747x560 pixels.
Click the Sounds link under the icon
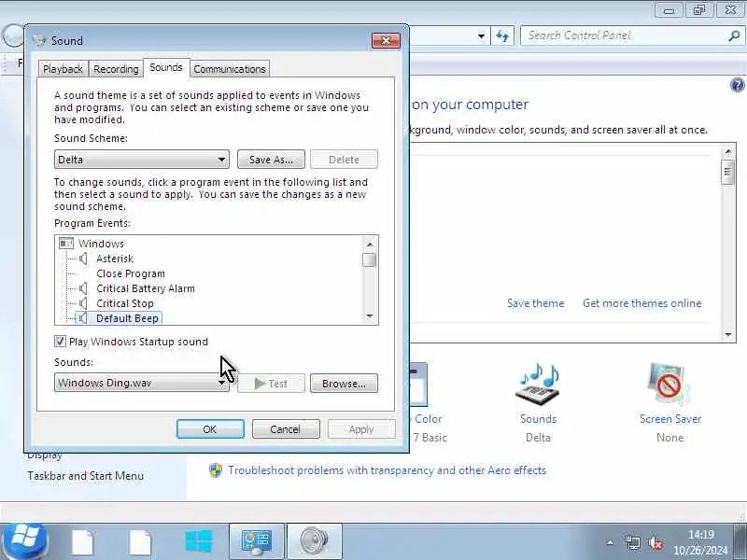pos(539,419)
